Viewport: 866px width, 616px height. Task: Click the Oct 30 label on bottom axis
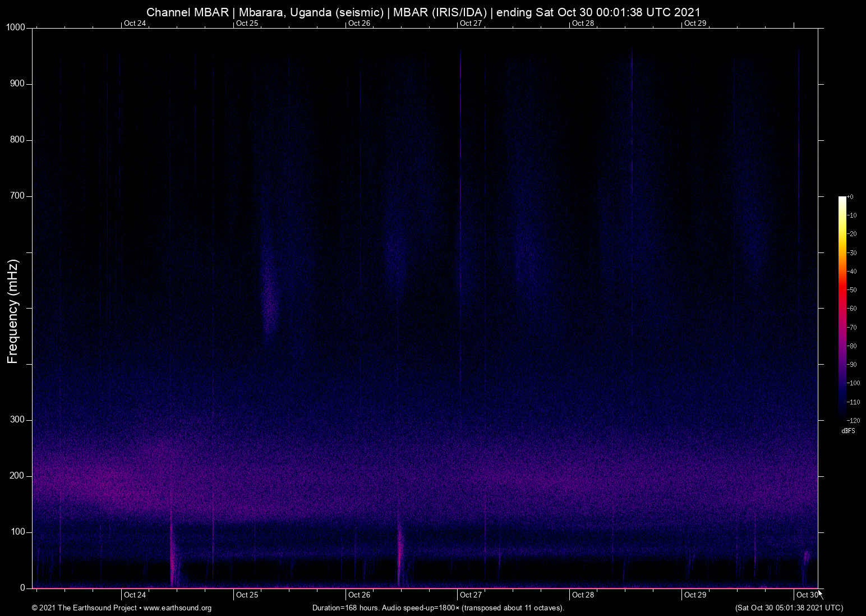pyautogui.click(x=807, y=595)
